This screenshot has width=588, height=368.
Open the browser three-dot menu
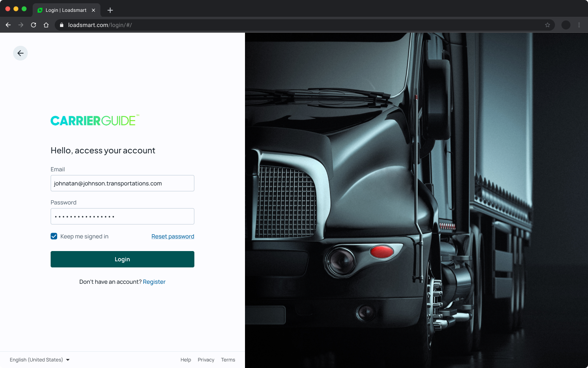coord(579,25)
